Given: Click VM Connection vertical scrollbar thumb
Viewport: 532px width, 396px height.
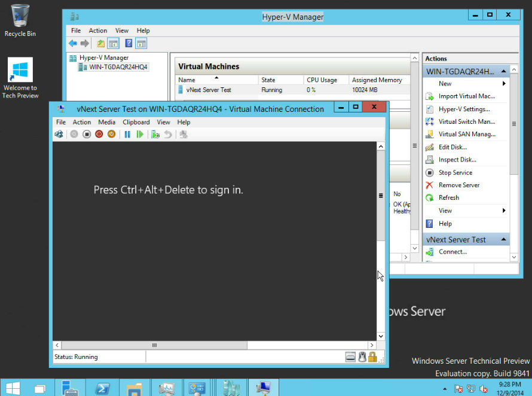Looking at the screenshot, I should (381, 195).
